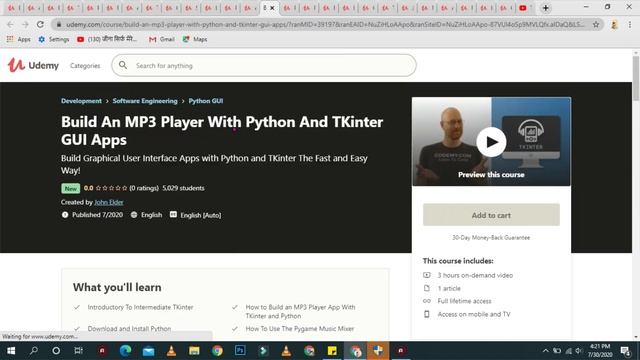Viewport: 640px width, 360px height.
Task: Open the Gmail bookmark
Action: point(162,39)
